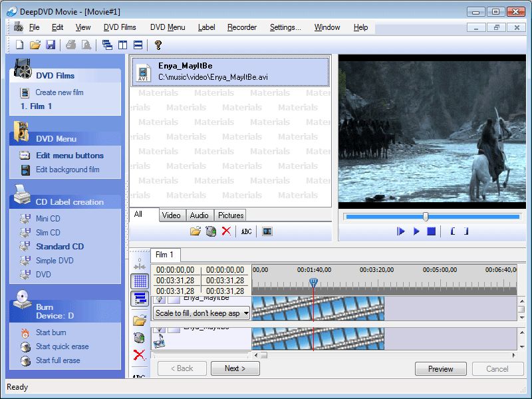Click the first track's scroll down arrow
This screenshot has height=399, width=532.
pyautogui.click(x=522, y=318)
